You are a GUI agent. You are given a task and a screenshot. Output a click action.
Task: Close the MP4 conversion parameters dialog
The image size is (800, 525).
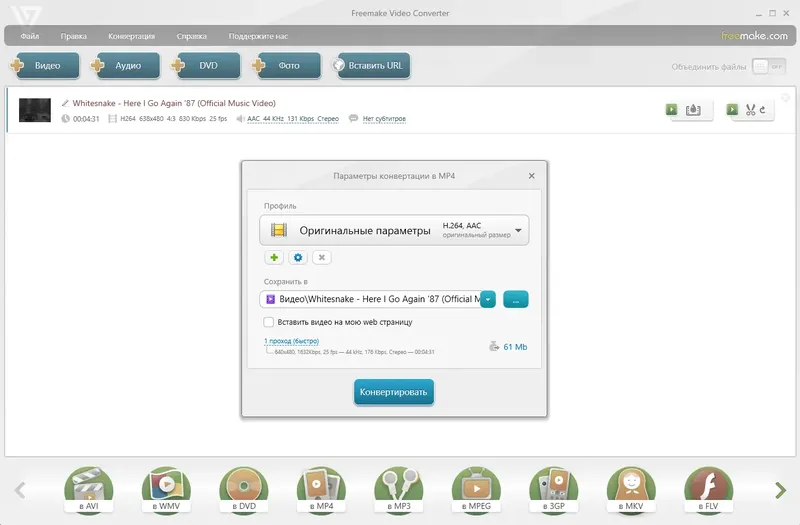(532, 176)
